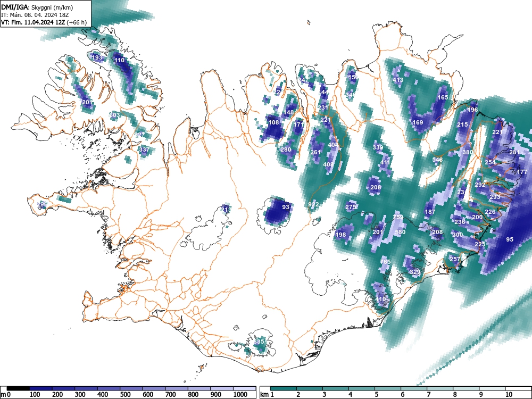Click the visibility value 171 on the map

(299, 124)
